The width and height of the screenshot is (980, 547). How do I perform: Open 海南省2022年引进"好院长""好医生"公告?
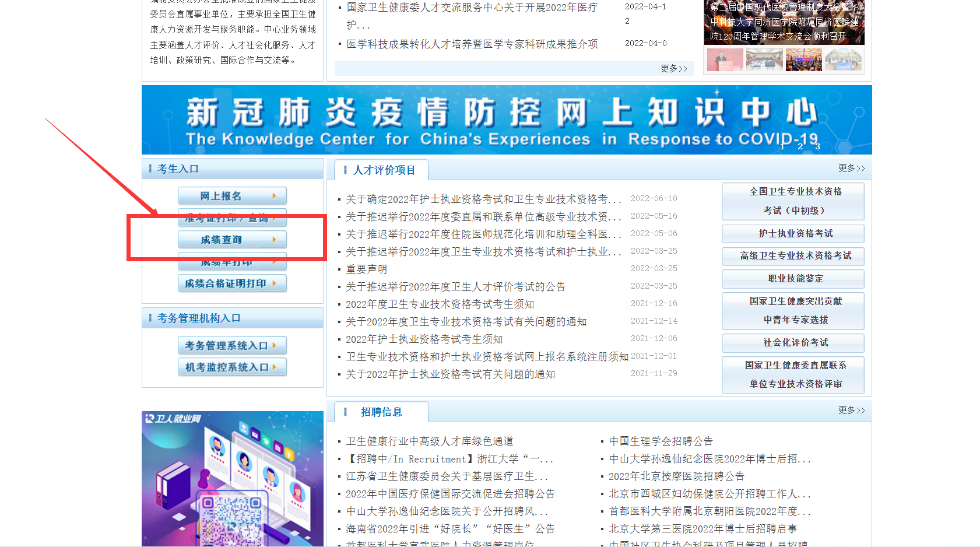(x=450, y=529)
